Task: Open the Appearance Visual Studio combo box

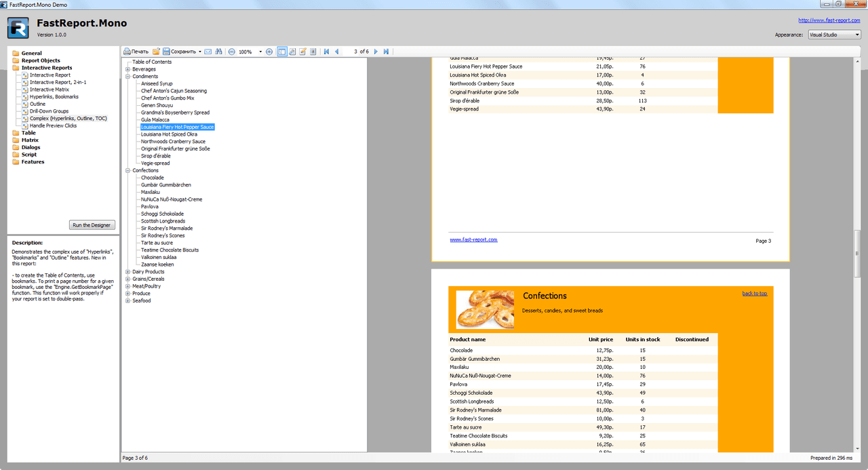Action: (834, 35)
